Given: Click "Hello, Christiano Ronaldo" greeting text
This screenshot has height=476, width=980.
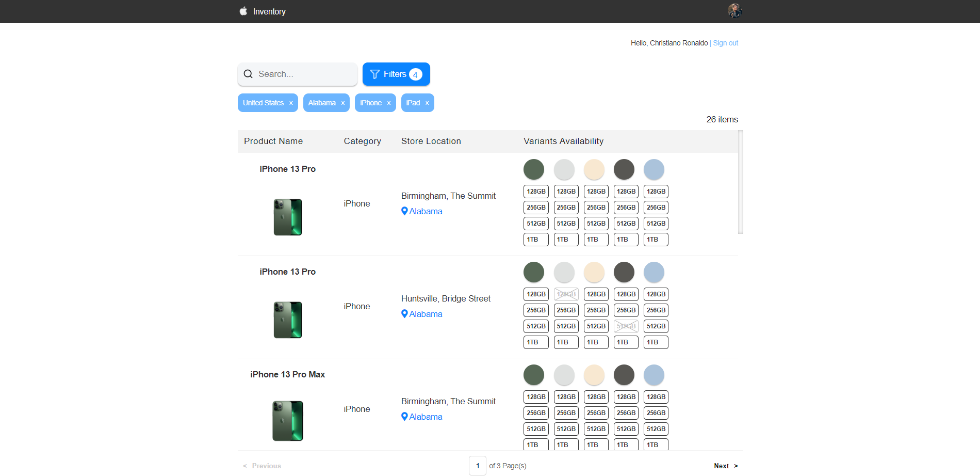Looking at the screenshot, I should [x=669, y=43].
